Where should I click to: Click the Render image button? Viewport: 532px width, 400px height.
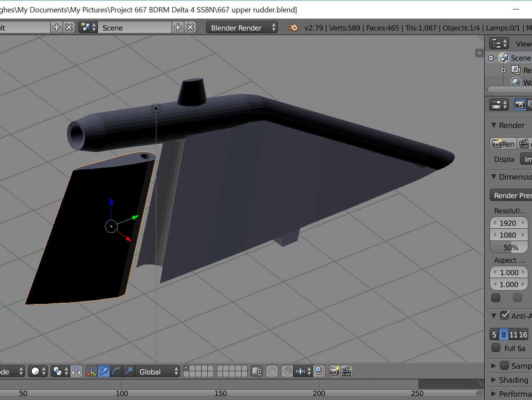click(503, 143)
